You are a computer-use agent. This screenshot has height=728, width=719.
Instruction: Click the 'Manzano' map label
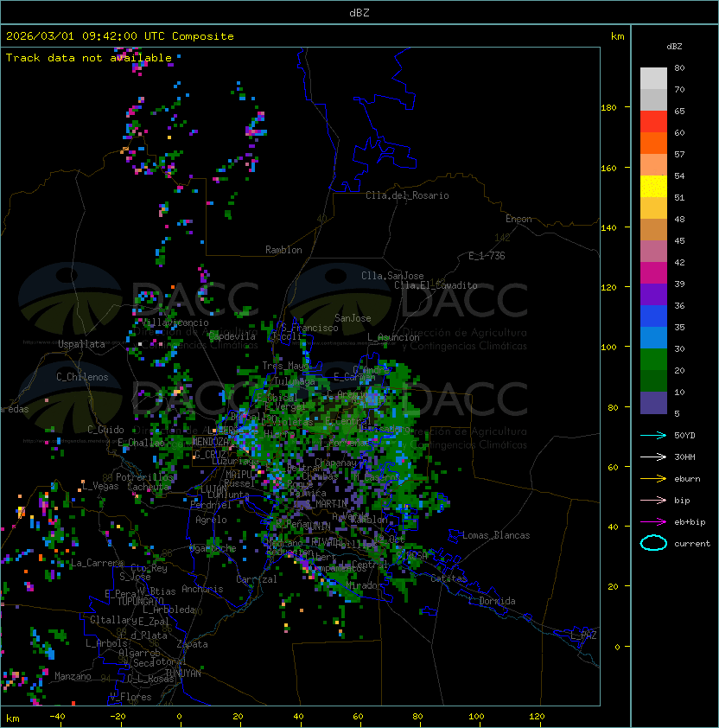(73, 676)
